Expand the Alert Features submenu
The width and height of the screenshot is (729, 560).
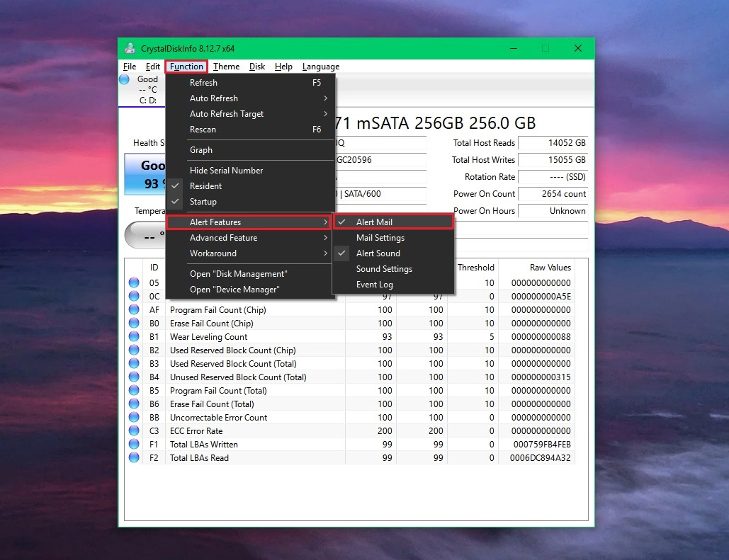[x=249, y=222]
